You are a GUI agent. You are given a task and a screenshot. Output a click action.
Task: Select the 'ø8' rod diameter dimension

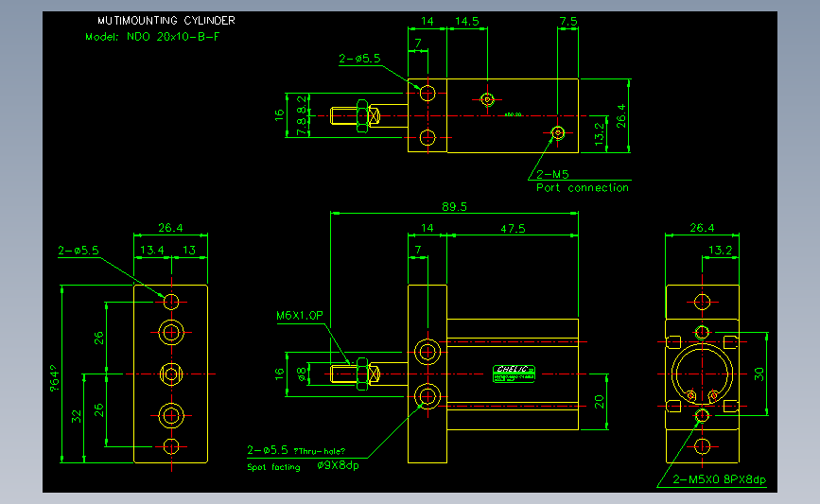[302, 374]
